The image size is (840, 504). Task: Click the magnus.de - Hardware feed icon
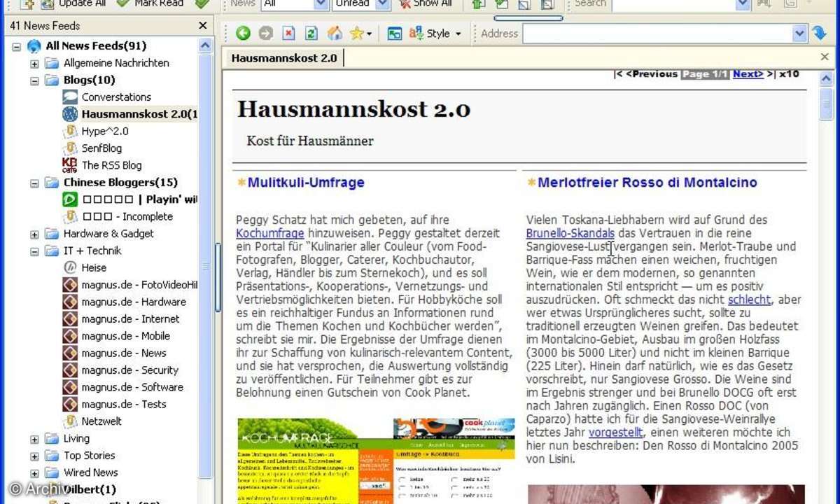tap(70, 302)
